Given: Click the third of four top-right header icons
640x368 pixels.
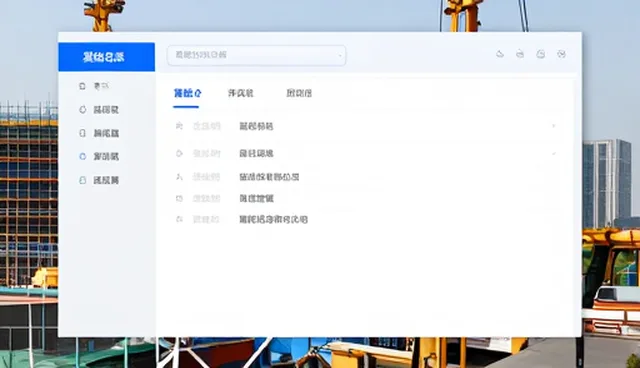Looking at the screenshot, I should [x=540, y=54].
